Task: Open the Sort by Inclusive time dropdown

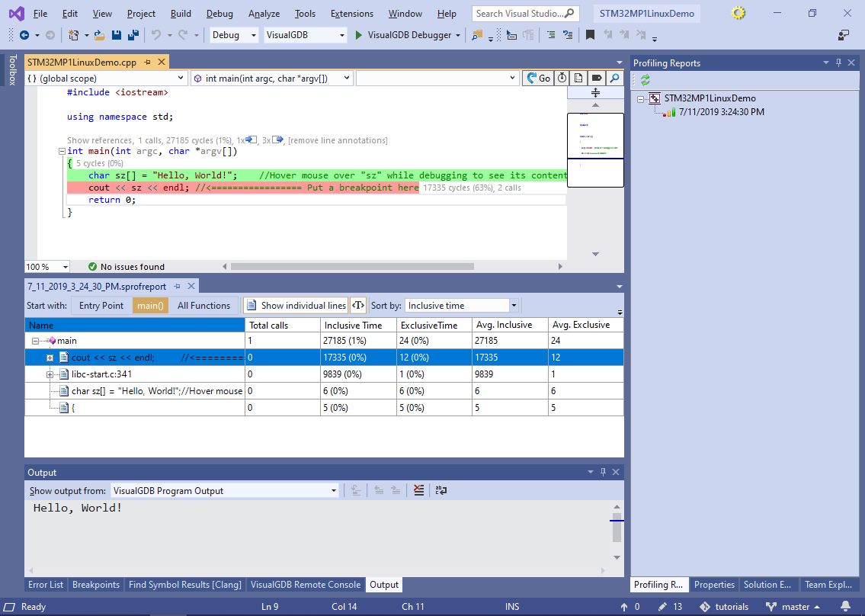Action: pos(514,305)
